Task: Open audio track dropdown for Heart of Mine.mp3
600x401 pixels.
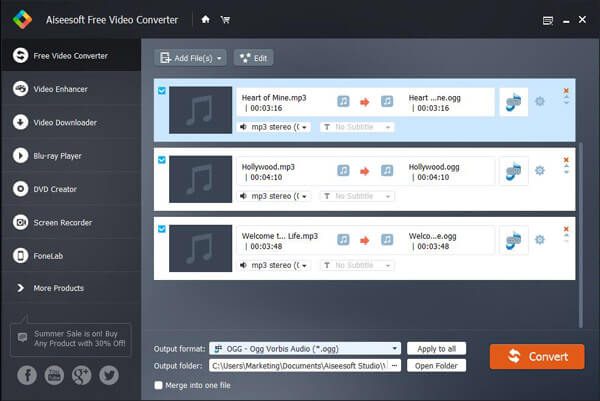Action: 274,127
